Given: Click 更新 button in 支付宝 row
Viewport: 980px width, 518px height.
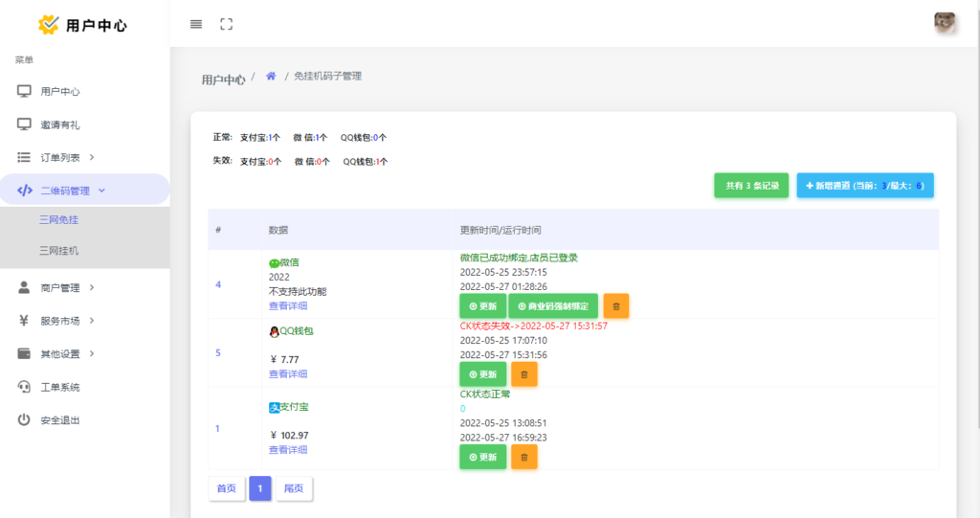Looking at the screenshot, I should [482, 457].
